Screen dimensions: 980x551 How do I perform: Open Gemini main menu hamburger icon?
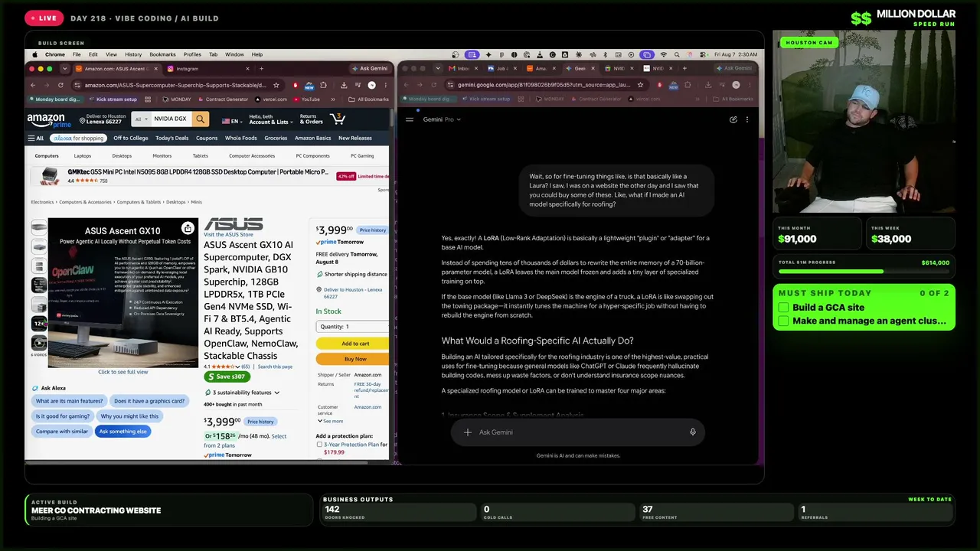(x=410, y=119)
